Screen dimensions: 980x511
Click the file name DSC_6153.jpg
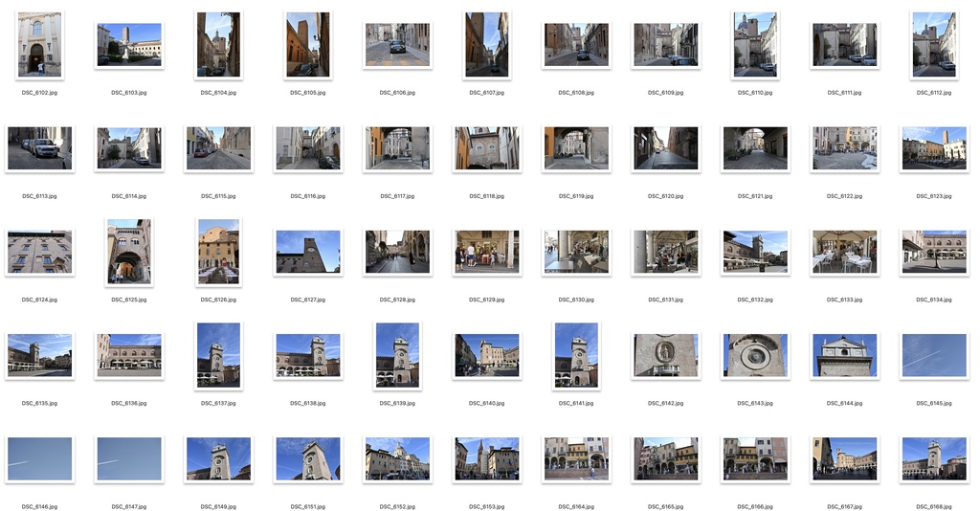pyautogui.click(x=486, y=506)
